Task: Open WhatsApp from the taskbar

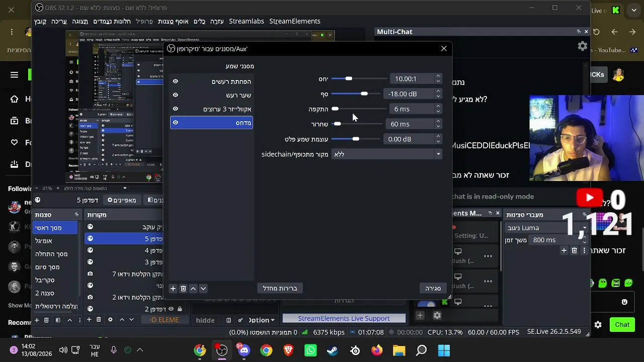Action: pyautogui.click(x=310, y=350)
